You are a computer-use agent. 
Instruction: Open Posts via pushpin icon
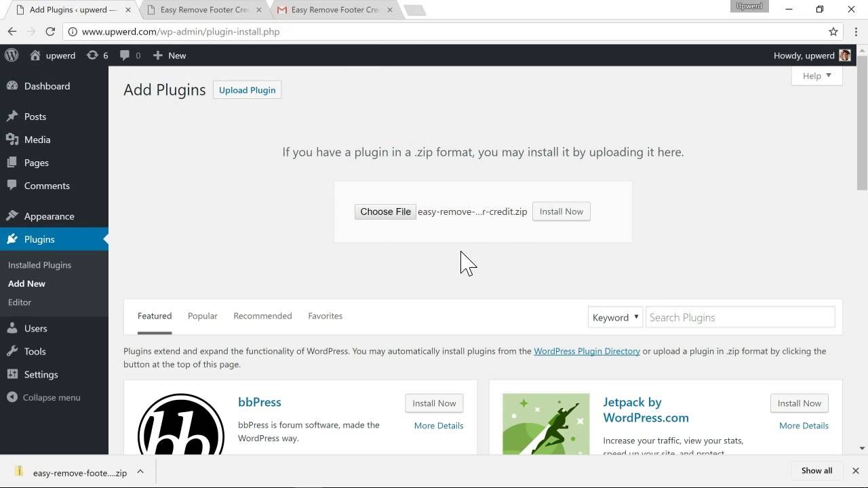(12, 117)
